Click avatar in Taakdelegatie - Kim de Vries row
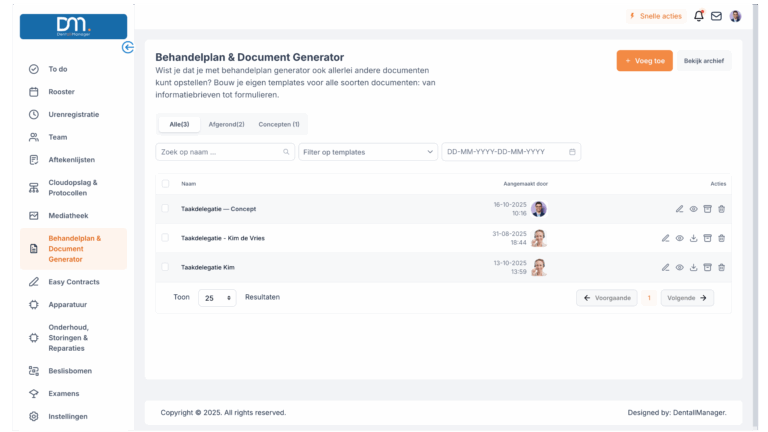The image size is (768, 432). 539,238
